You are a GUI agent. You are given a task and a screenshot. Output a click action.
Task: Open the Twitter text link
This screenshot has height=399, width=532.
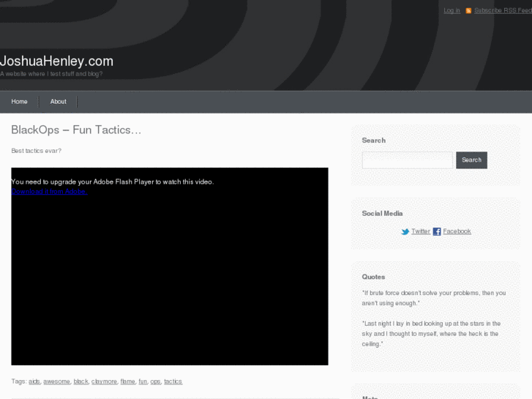[421, 231]
